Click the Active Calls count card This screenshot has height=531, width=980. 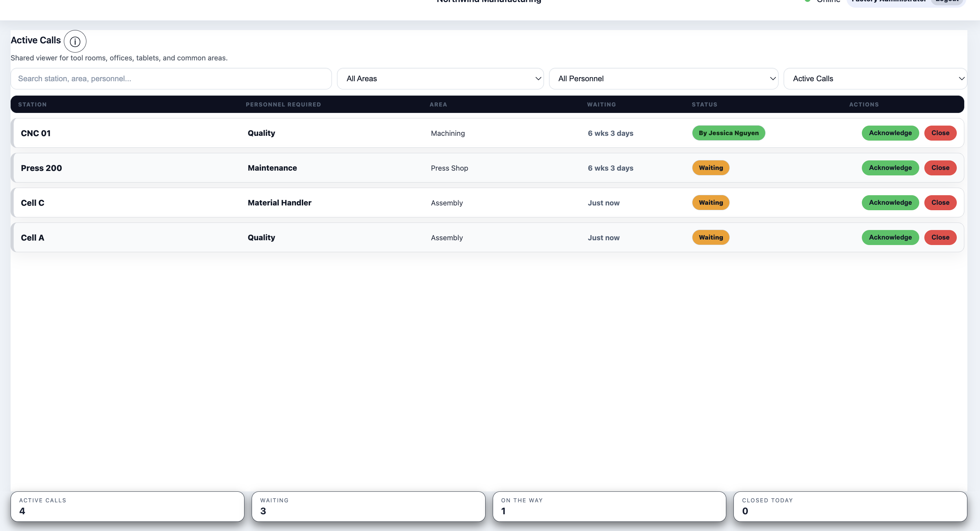tap(127, 507)
